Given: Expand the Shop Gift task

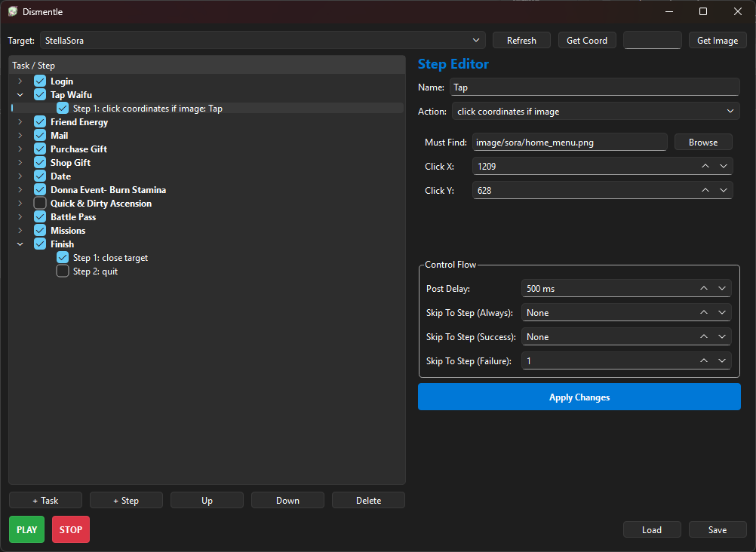Looking at the screenshot, I should [x=20, y=162].
